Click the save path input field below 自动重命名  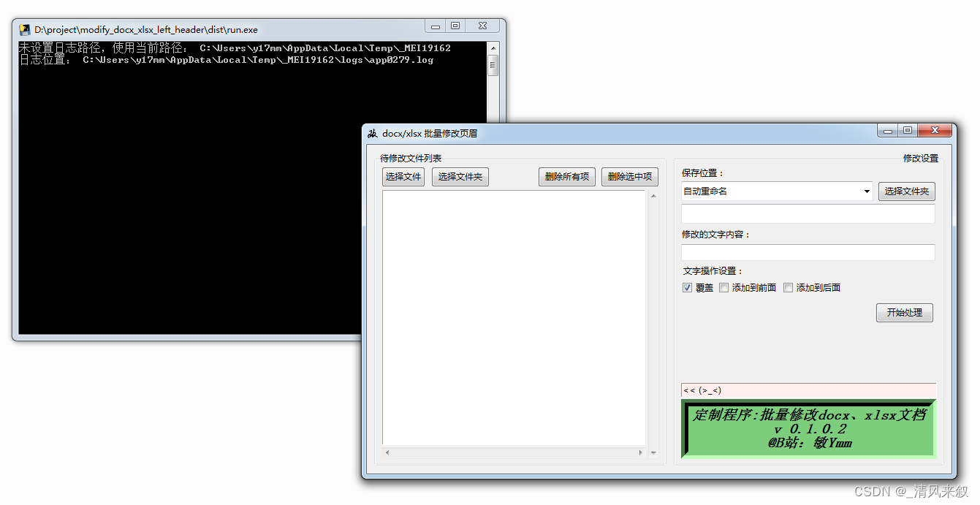coord(808,213)
